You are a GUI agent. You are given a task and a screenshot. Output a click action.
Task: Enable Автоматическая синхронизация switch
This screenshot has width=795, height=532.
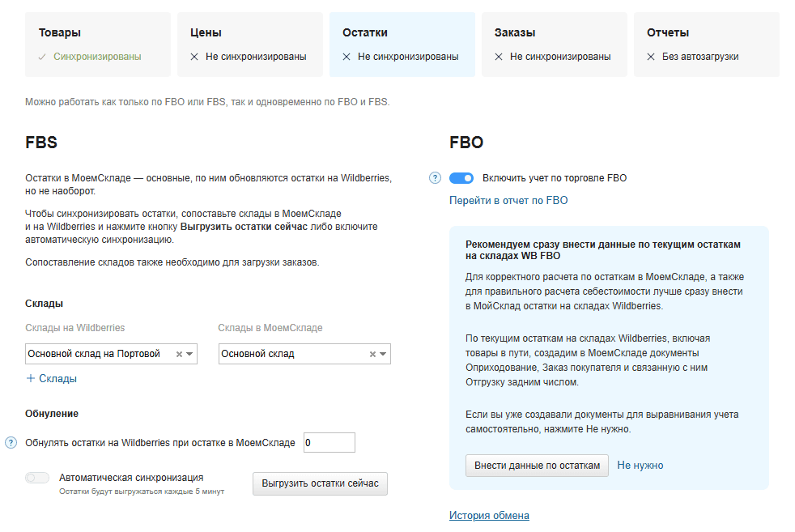37,478
